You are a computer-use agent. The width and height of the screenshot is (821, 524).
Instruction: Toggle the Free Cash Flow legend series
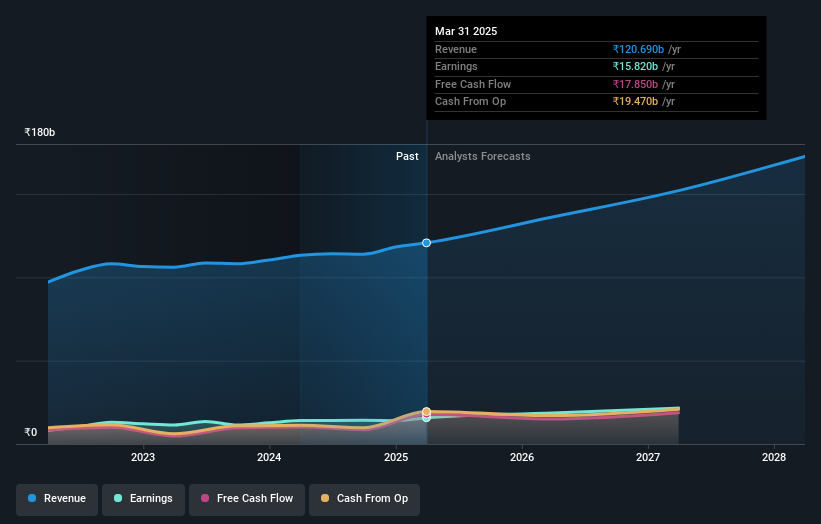point(247,499)
